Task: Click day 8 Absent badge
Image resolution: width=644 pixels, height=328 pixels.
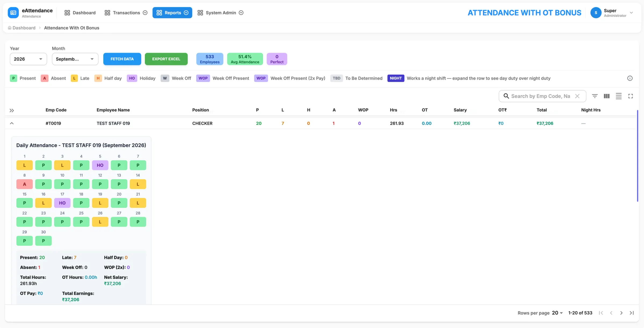Action: coord(24,184)
